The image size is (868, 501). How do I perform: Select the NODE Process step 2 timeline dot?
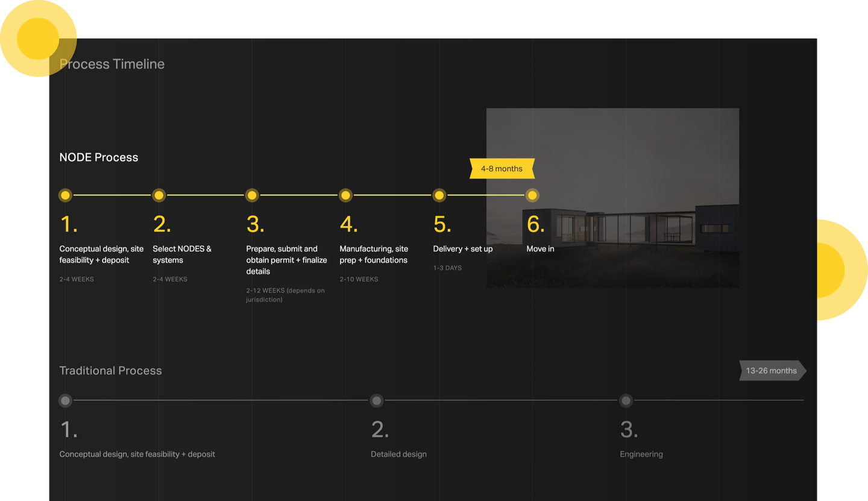pos(159,195)
